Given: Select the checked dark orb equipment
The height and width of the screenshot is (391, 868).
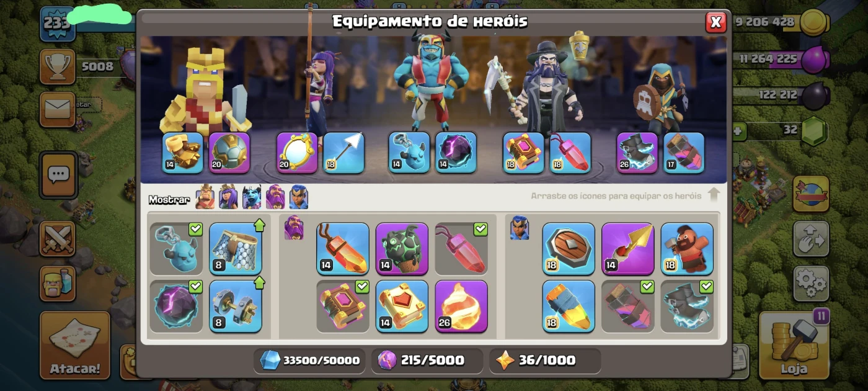Looking at the screenshot, I should point(177,306).
